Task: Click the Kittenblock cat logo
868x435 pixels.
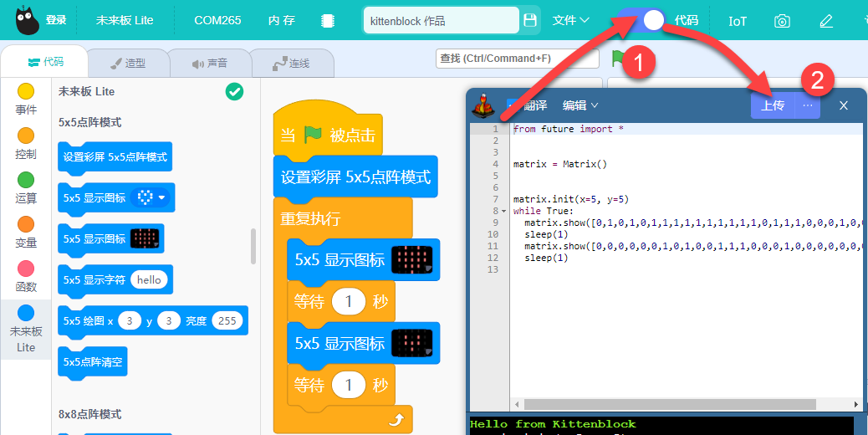Action: tap(27, 20)
